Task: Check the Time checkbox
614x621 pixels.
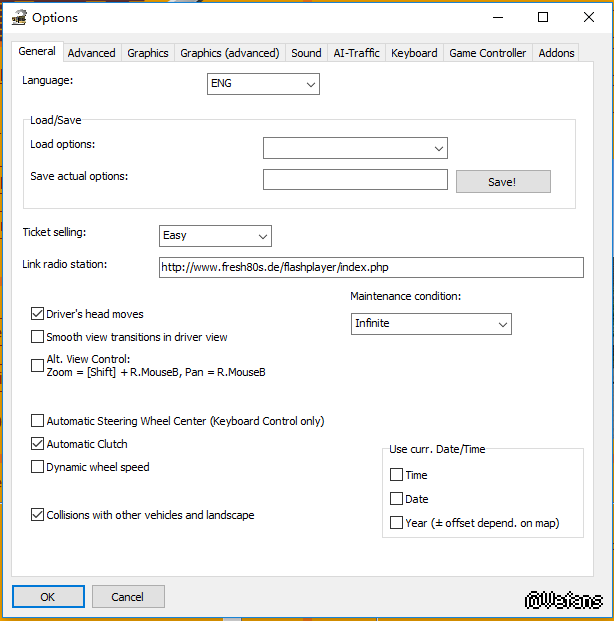Action: point(396,474)
